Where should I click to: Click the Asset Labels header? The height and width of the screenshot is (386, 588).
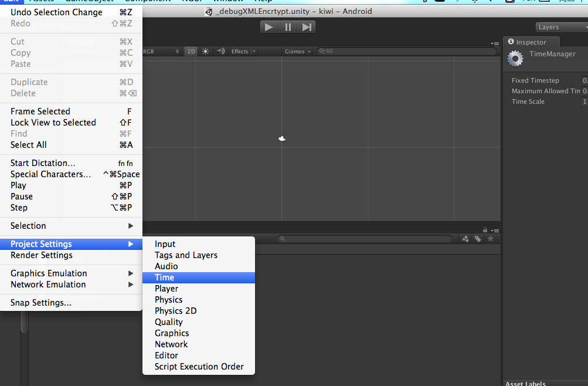pos(525,384)
